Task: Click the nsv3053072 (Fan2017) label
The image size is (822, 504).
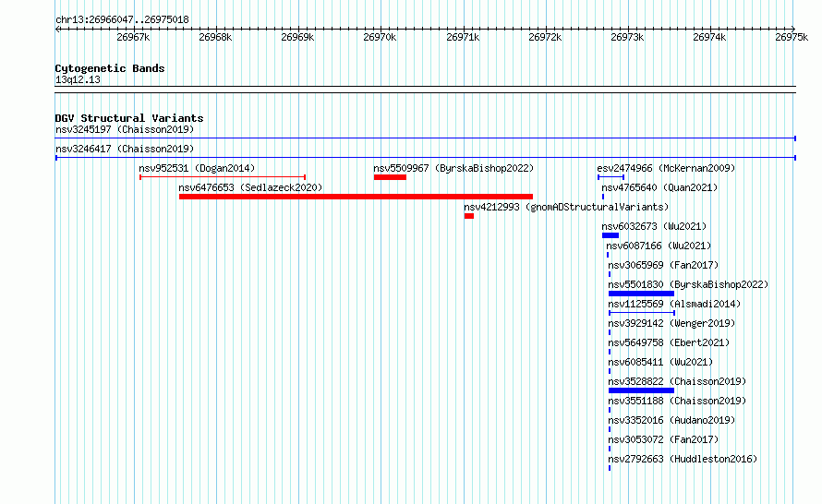Action: [663, 439]
